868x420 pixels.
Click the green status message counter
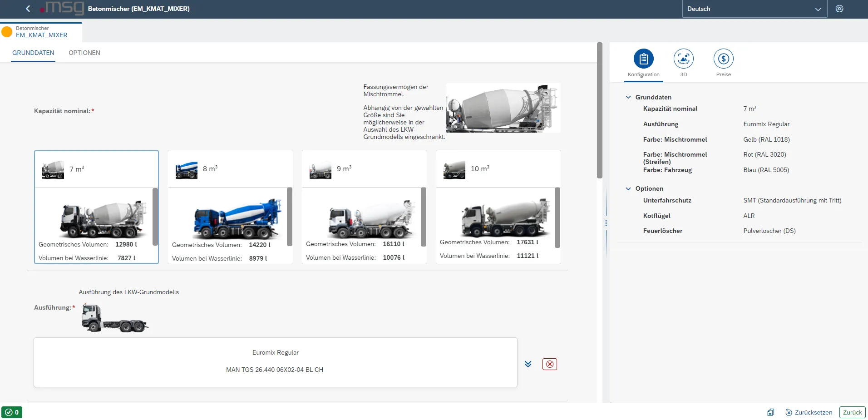pyautogui.click(x=12, y=412)
